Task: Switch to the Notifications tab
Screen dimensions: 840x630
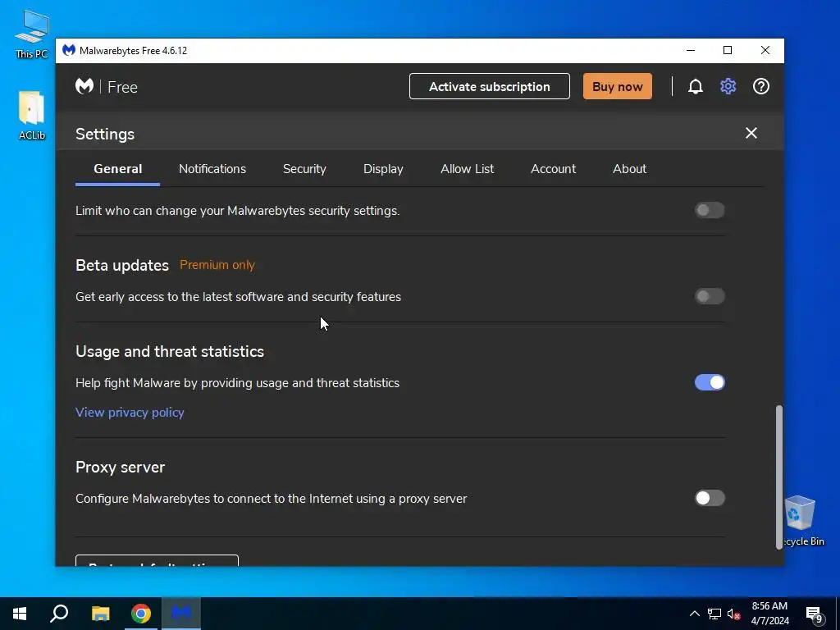Action: [212, 169]
